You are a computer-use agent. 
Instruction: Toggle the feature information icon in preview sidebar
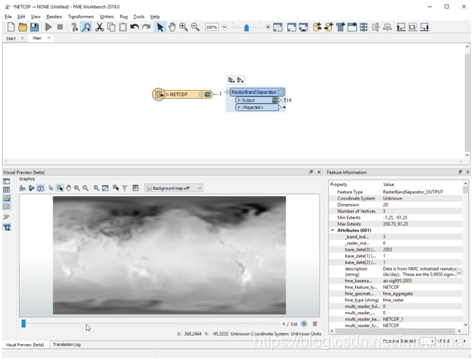coord(7,206)
